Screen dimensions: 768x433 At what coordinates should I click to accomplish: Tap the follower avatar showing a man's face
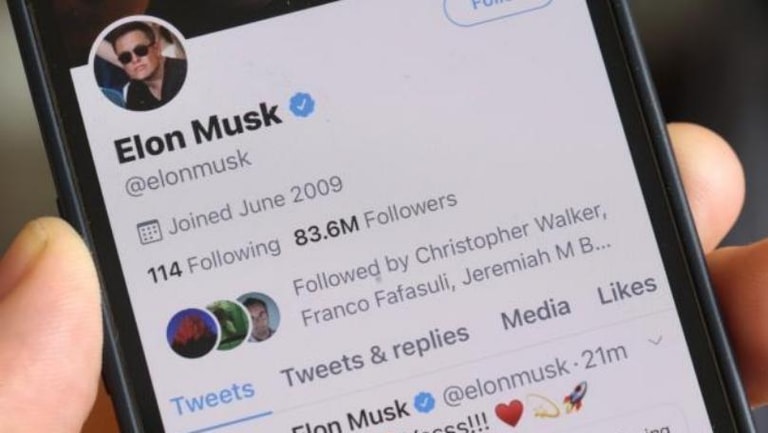[x=259, y=317]
